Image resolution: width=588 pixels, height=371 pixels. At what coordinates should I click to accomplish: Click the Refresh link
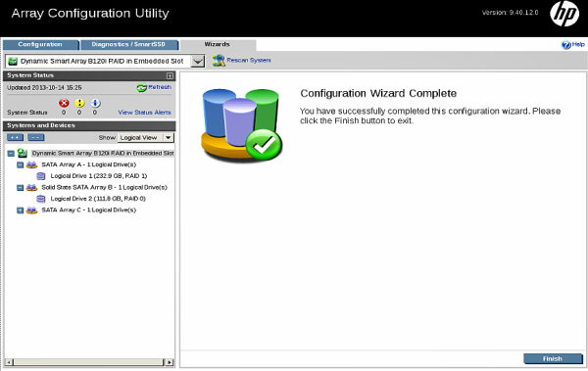pos(160,87)
